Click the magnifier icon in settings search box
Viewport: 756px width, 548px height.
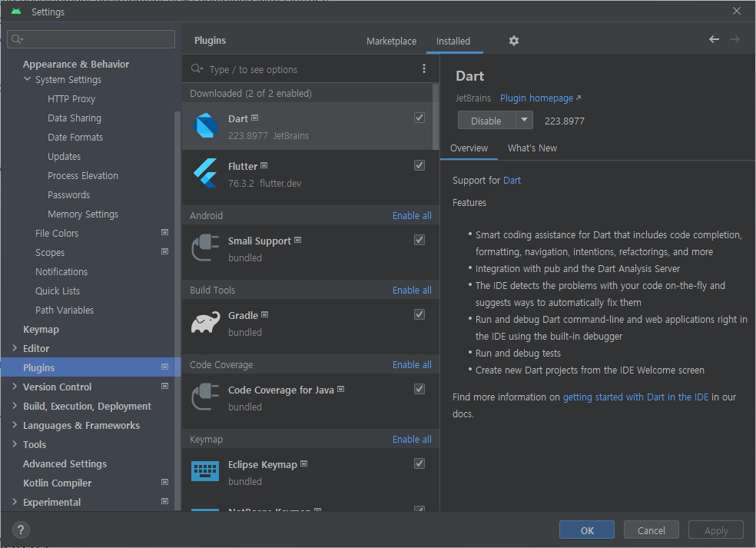[18, 39]
